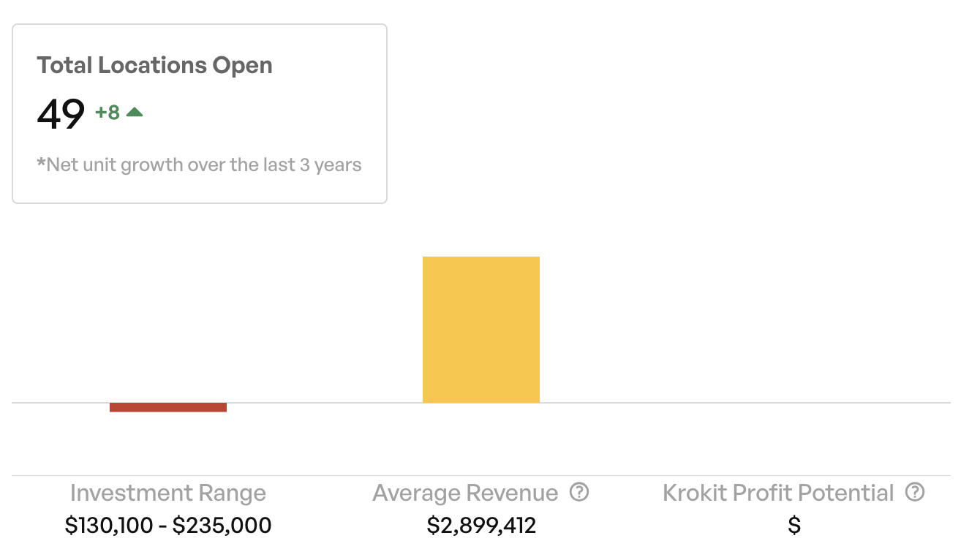Select the $2,899,412 revenue value

481,525
